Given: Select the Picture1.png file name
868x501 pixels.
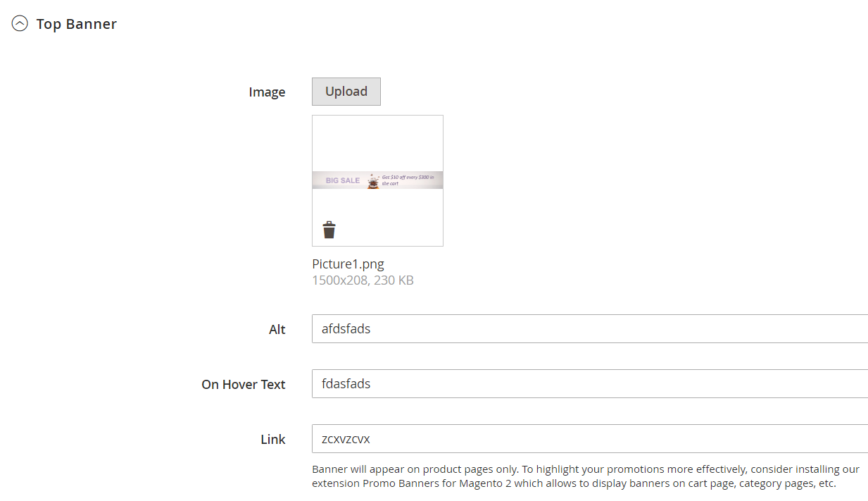Looking at the screenshot, I should click(348, 264).
